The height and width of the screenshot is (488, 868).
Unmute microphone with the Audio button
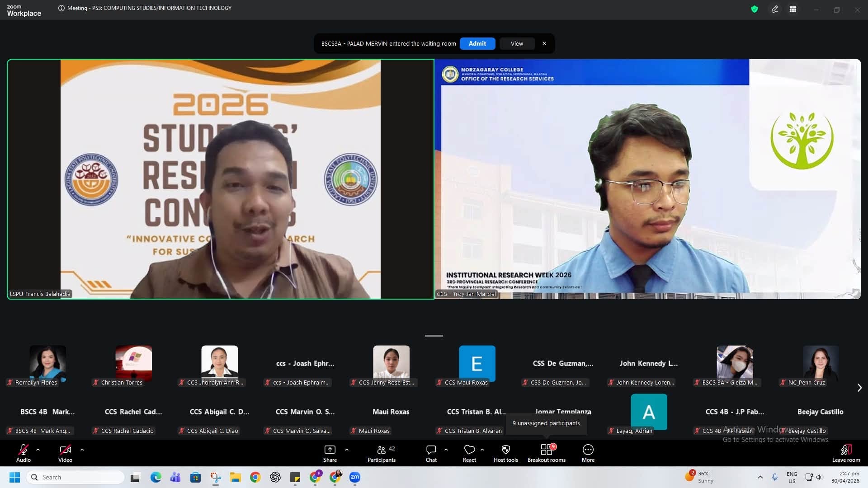pos(24,453)
